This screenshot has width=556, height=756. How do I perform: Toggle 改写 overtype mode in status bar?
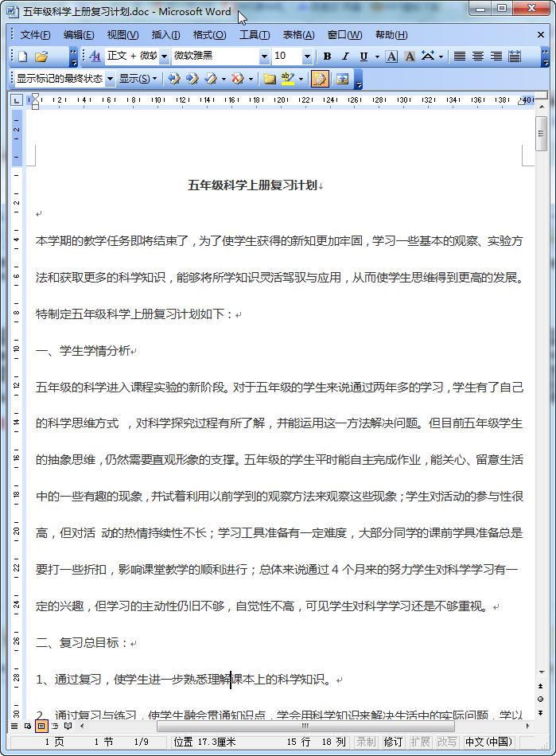click(x=447, y=742)
